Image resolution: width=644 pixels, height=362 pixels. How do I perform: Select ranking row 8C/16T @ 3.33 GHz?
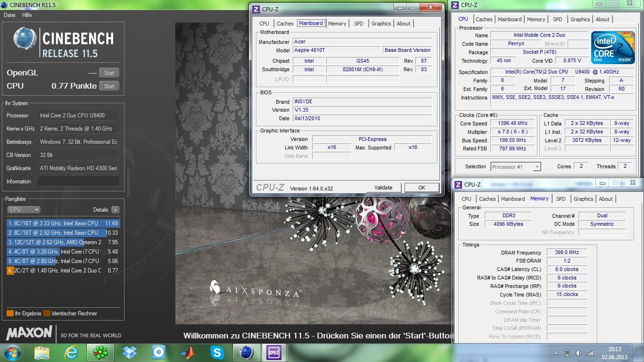pos(63,223)
